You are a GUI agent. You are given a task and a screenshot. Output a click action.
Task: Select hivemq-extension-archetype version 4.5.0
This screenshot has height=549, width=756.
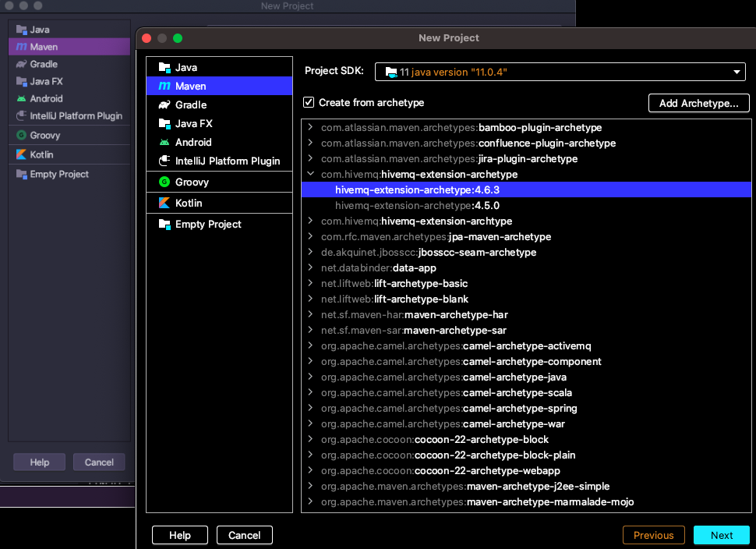coord(417,206)
